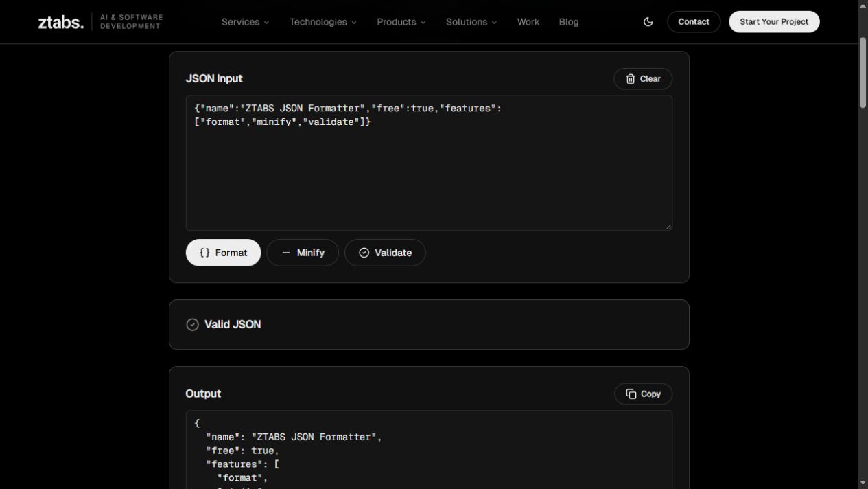Click Start Your Project button
The width and height of the screenshot is (868, 489).
coord(774,22)
